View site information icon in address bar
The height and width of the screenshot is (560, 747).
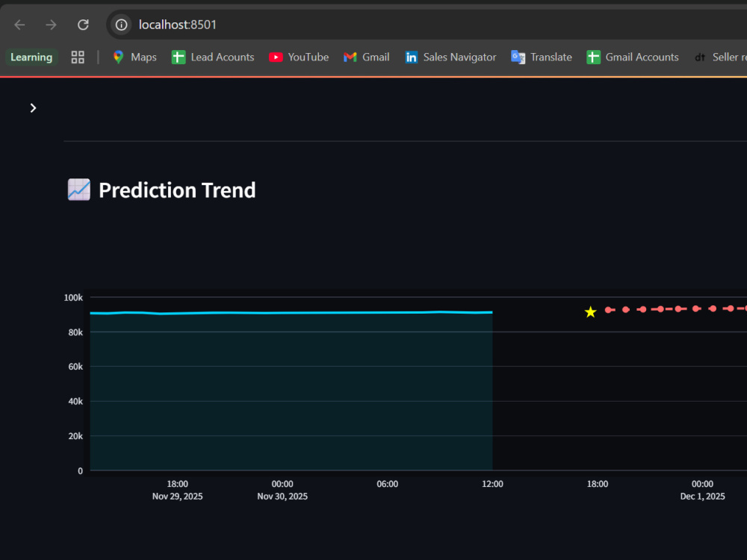point(122,25)
